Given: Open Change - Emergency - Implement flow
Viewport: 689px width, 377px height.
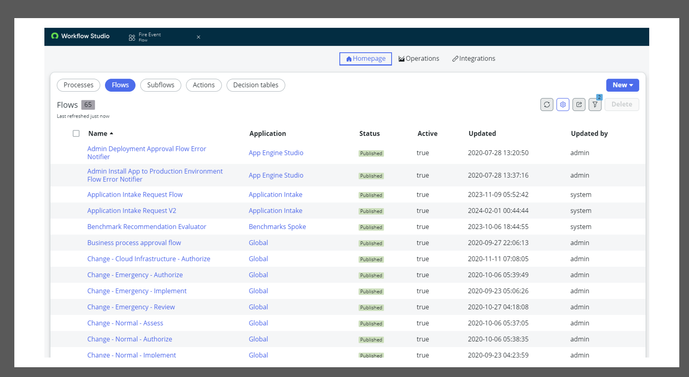Looking at the screenshot, I should click(137, 291).
